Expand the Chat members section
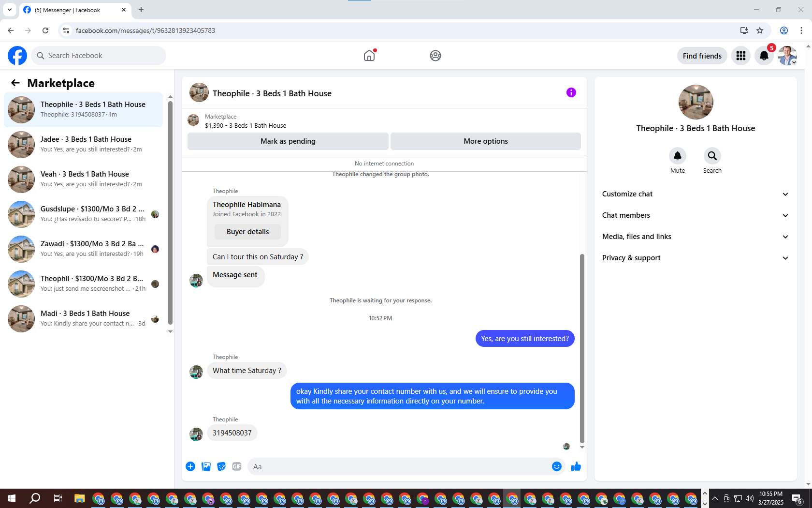Screen dimensions: 812x508 tap(696, 215)
